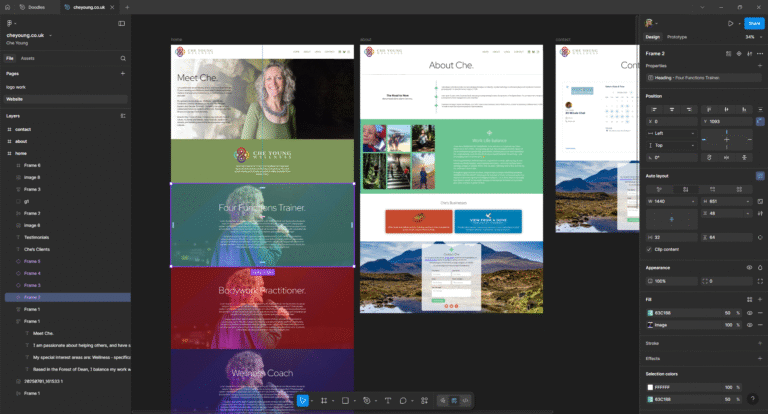Viewport: 768px width, 414px height.
Task: Open horizontal constraint Left dropdown
Action: pos(672,133)
